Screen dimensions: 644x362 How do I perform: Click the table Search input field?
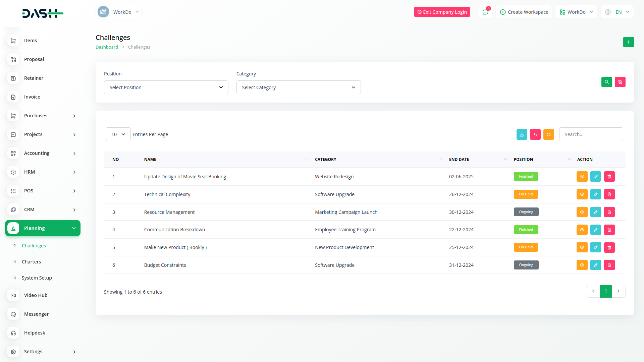pyautogui.click(x=591, y=134)
